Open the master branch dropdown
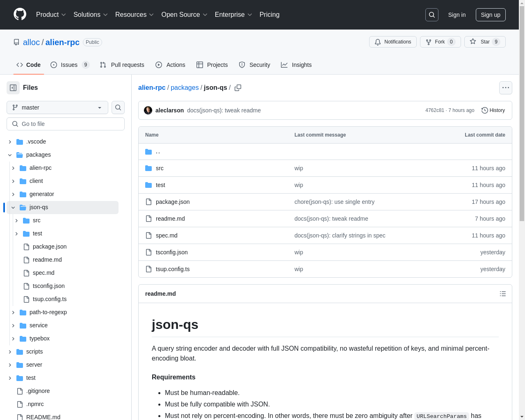The image size is (525, 420). coord(57,107)
